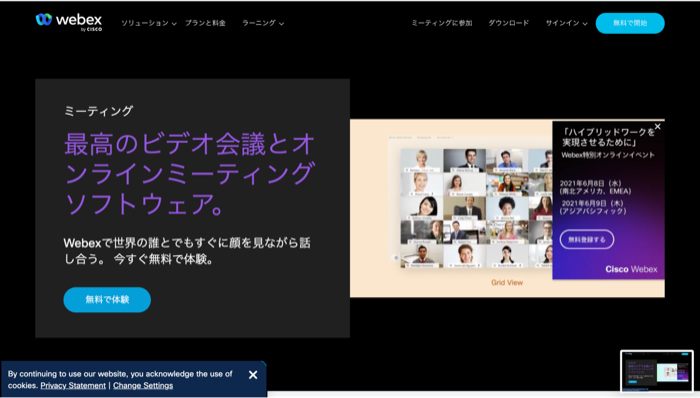Click the Webex by Cisco logo
This screenshot has height=398, width=700.
click(x=69, y=22)
